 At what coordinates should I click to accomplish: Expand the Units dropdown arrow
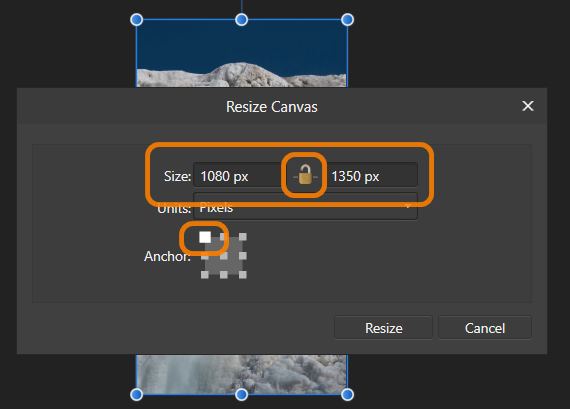click(x=408, y=207)
